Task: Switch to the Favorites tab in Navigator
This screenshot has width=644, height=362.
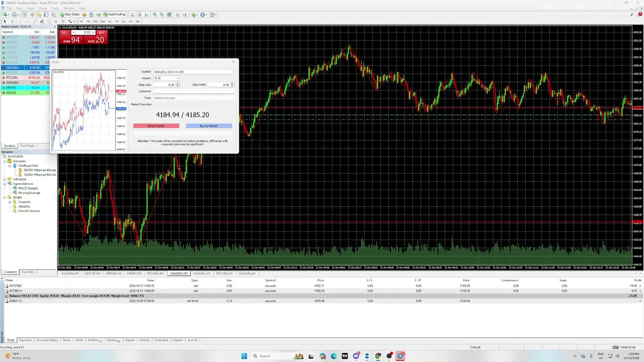Action: click(28, 272)
